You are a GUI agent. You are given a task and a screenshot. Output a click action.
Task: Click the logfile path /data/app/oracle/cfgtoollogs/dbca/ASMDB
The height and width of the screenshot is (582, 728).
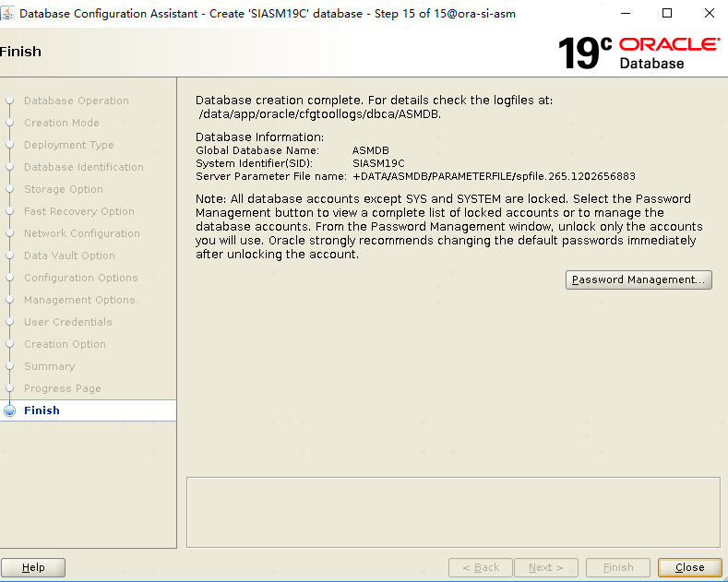click(x=320, y=114)
